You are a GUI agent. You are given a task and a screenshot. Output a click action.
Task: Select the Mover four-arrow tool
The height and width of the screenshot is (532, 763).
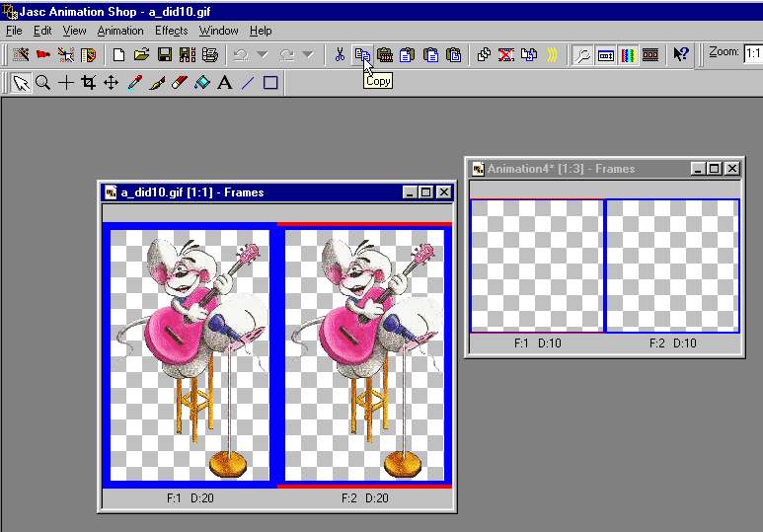pyautogui.click(x=111, y=83)
